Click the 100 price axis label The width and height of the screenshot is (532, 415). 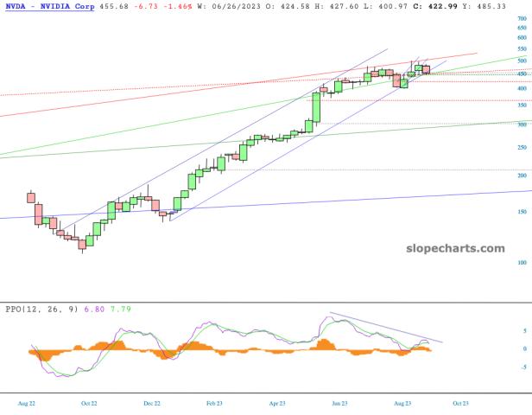[x=522, y=263]
